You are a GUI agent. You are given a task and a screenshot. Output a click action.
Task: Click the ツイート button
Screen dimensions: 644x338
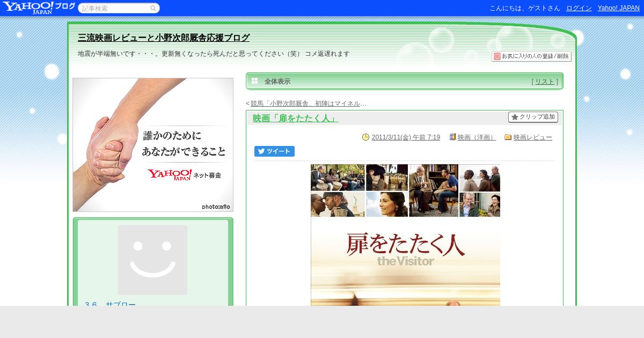(x=274, y=151)
